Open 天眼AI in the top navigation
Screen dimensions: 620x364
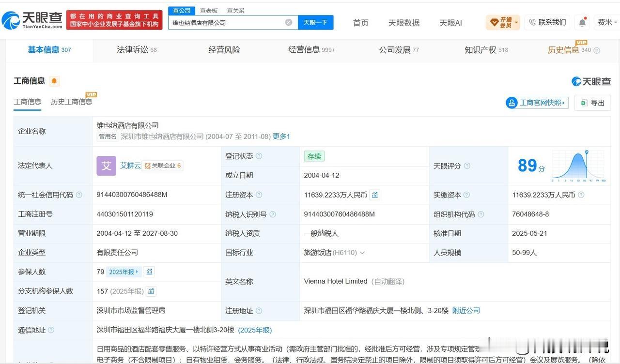[x=450, y=23]
